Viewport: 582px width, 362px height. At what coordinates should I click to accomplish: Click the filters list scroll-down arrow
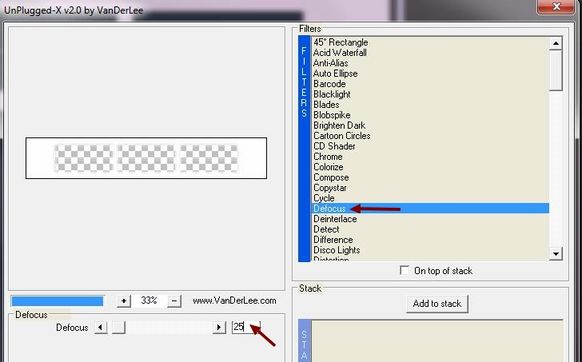[x=556, y=254]
